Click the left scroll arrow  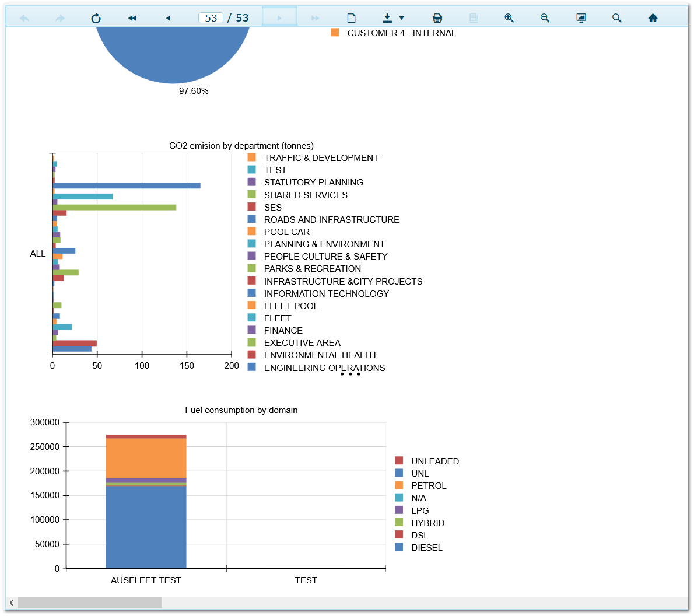tap(11, 603)
